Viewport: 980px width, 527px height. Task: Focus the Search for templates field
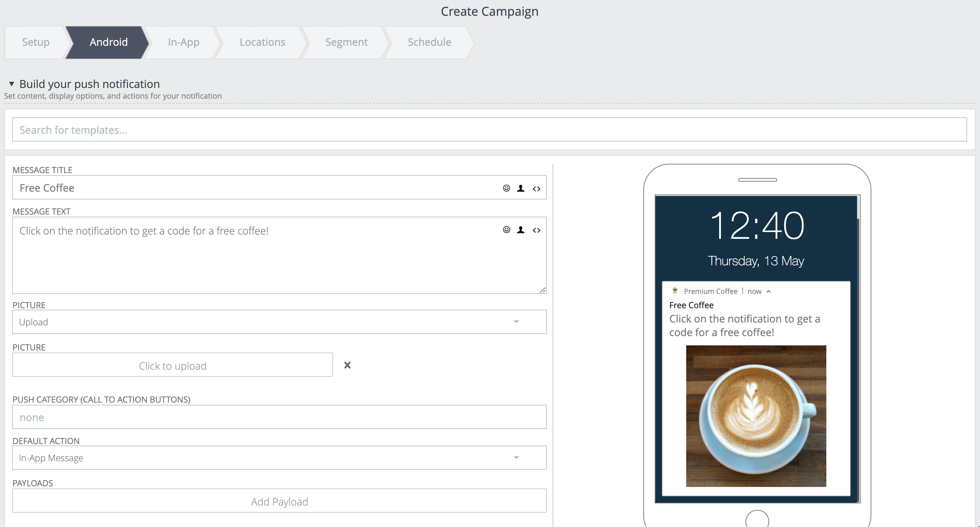[489, 130]
